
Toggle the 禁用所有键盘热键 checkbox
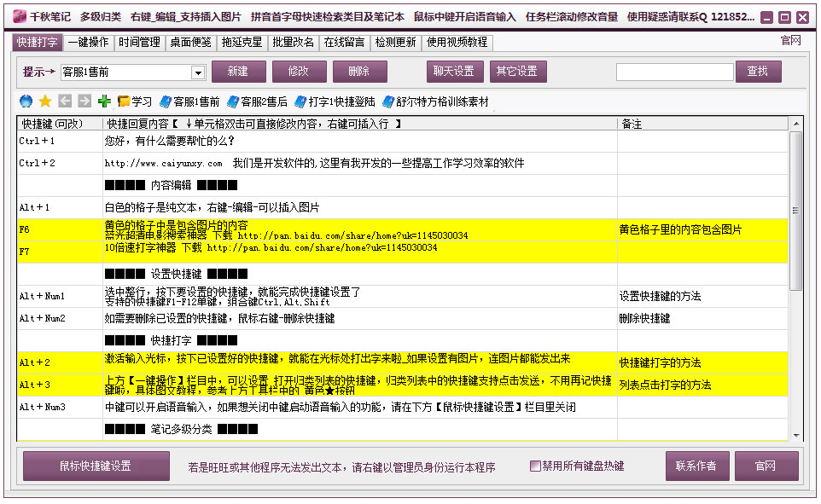535,466
